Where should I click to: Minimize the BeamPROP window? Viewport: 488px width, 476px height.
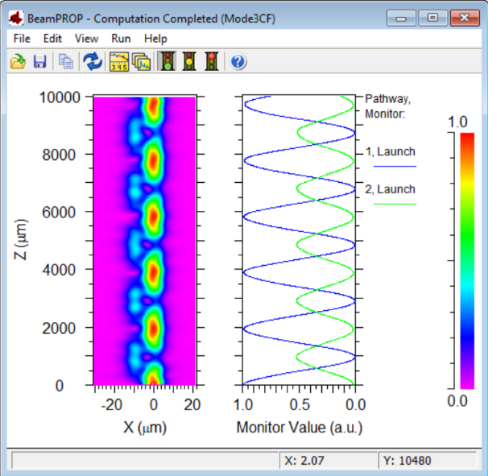click(401, 18)
